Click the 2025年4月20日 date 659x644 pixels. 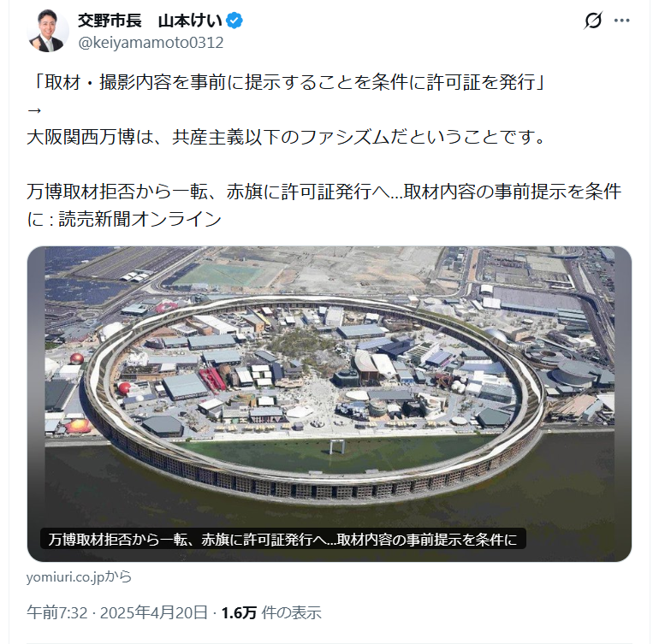pyautogui.click(x=154, y=613)
